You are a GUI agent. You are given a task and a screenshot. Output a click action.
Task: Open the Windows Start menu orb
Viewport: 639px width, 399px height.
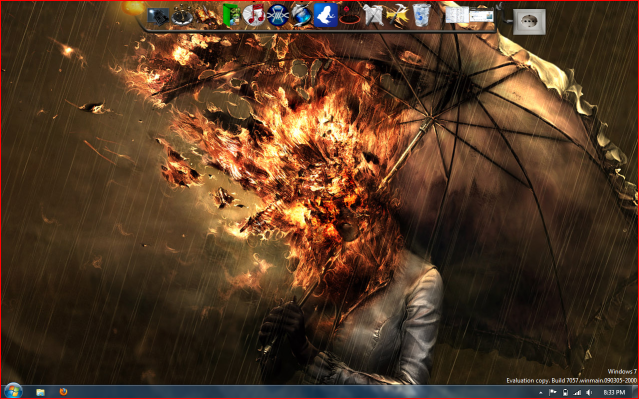click(13, 391)
